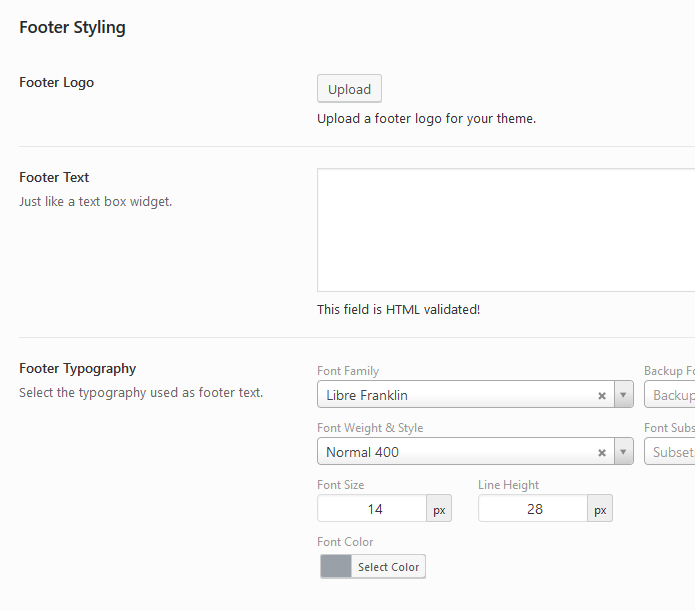Click the Footer Text option label

tap(54, 177)
